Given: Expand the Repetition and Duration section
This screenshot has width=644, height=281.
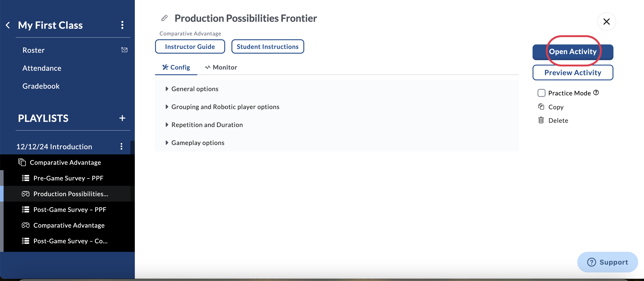Looking at the screenshot, I should click(x=204, y=125).
